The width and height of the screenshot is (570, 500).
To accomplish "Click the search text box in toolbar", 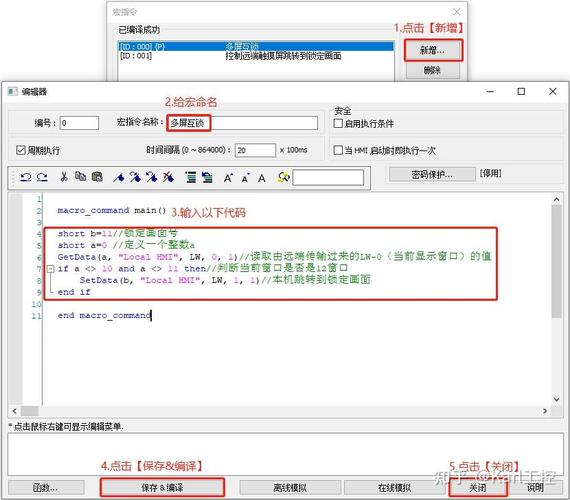I will coord(328,177).
